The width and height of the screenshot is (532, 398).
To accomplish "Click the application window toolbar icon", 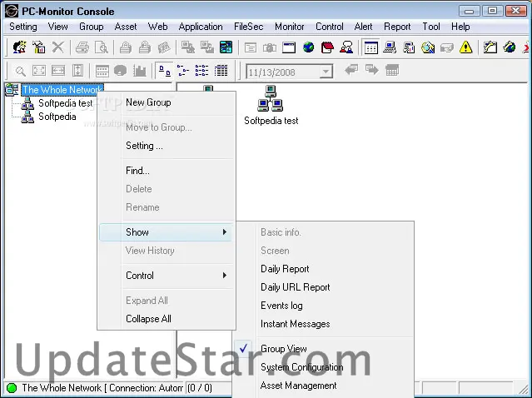I will [289, 47].
